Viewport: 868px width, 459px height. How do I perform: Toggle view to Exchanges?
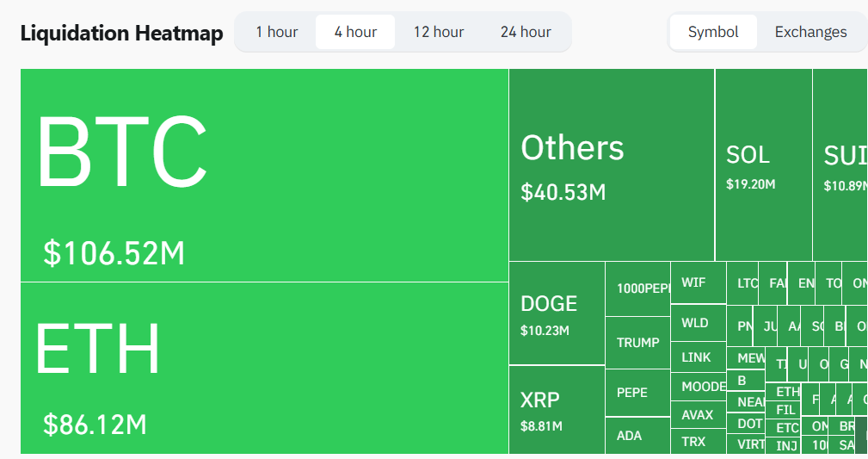tap(811, 32)
